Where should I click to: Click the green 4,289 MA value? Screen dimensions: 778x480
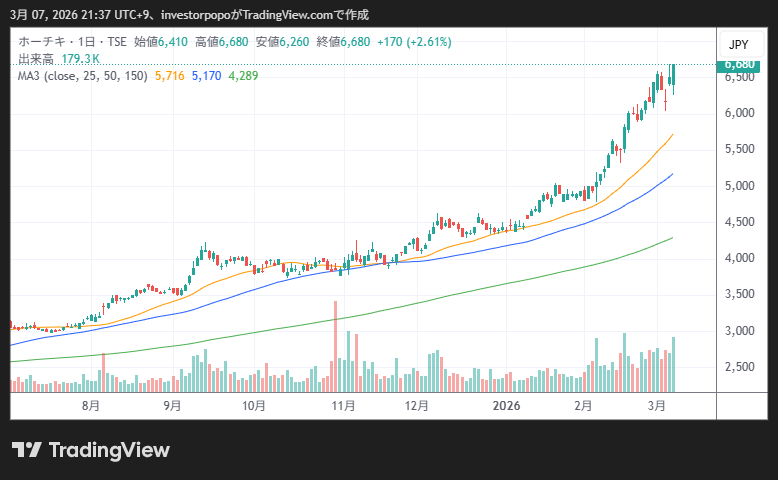point(243,75)
